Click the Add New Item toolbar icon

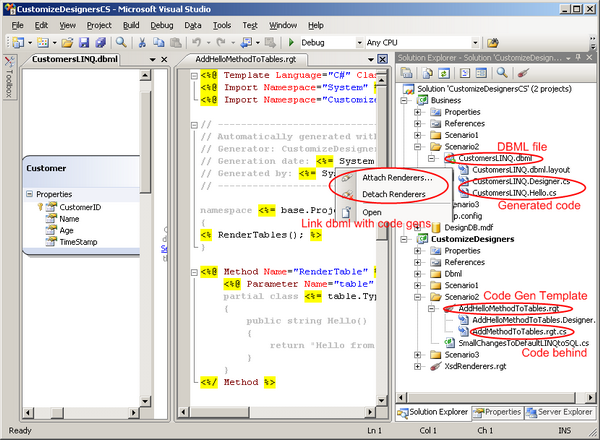[x=42, y=42]
